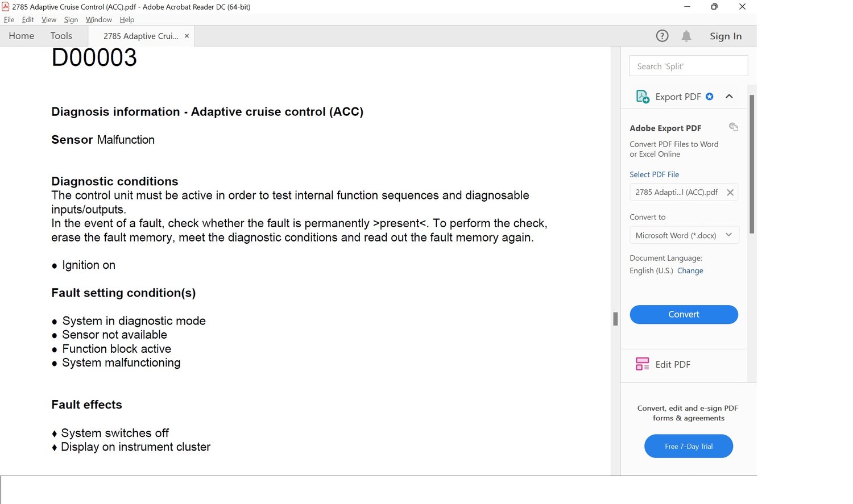This screenshot has width=853, height=504.
Task: Close the 2785 Adaptive Crui document tab
Action: [x=187, y=36]
